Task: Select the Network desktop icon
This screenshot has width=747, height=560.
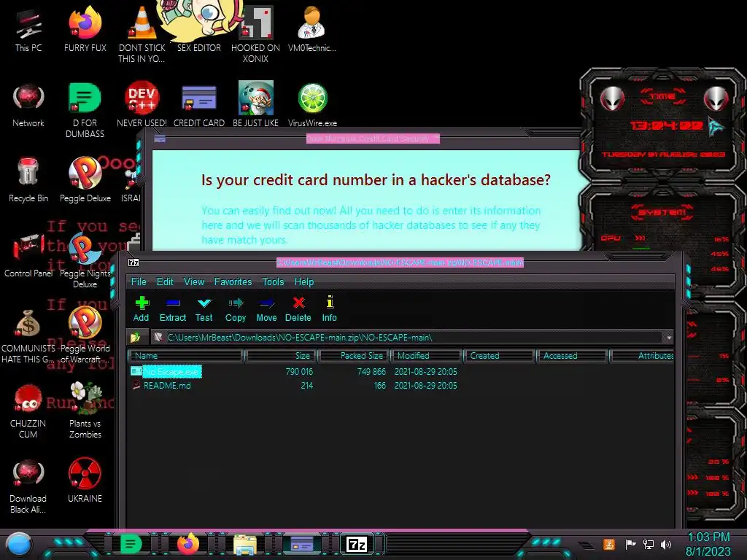Action: (x=28, y=106)
